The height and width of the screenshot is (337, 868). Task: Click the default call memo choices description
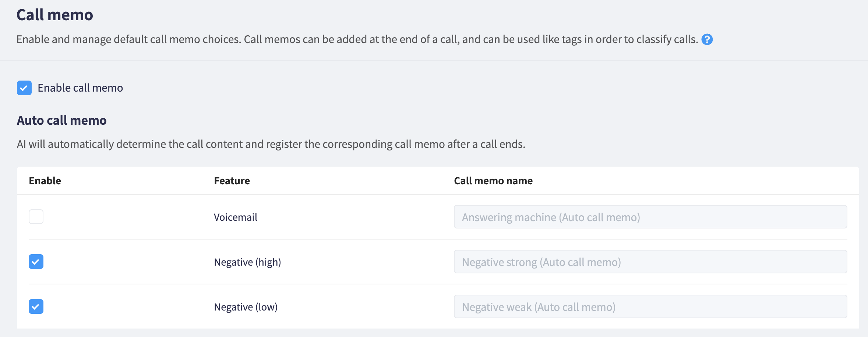(357, 39)
